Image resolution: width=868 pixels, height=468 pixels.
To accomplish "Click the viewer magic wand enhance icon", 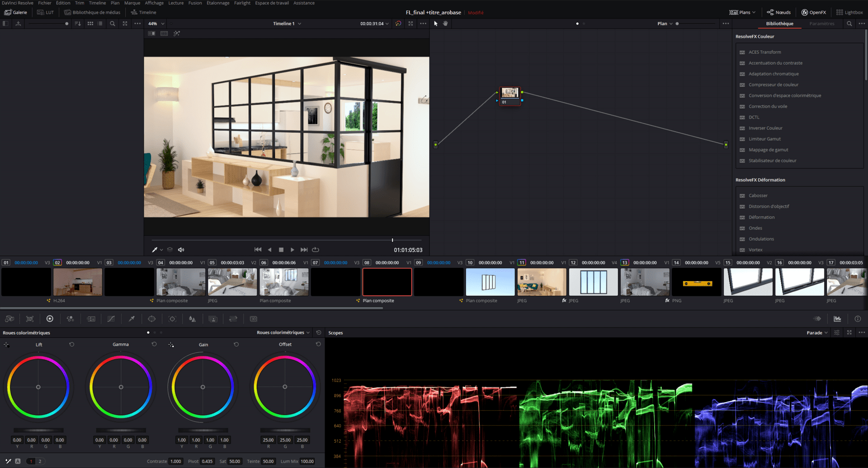I will pyautogui.click(x=177, y=33).
